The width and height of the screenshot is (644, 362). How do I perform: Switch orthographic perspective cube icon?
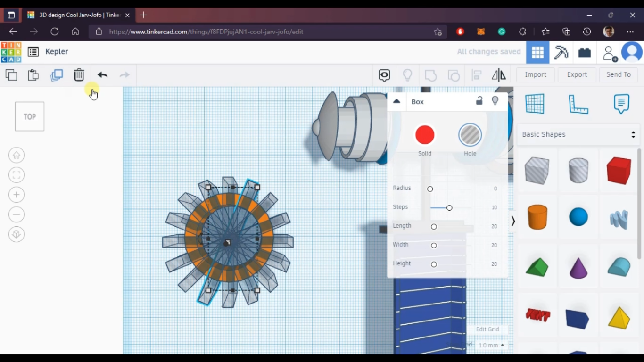pyautogui.click(x=17, y=234)
